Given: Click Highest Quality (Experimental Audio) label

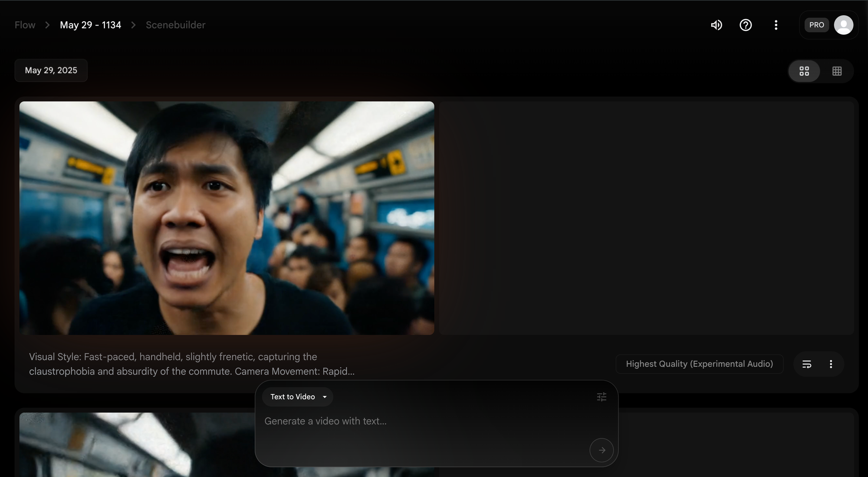Looking at the screenshot, I should [x=699, y=364].
